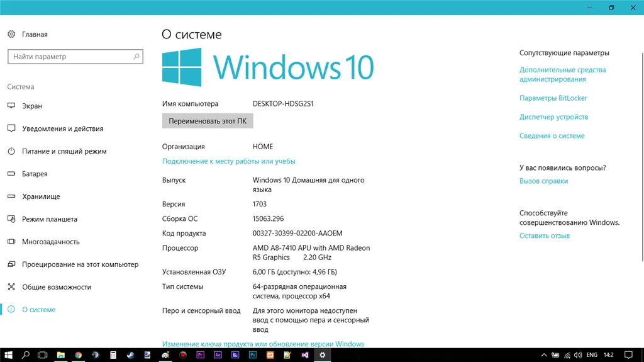The image size is (644, 362).
Task: Click the taskbar clock
Action: click(609, 355)
